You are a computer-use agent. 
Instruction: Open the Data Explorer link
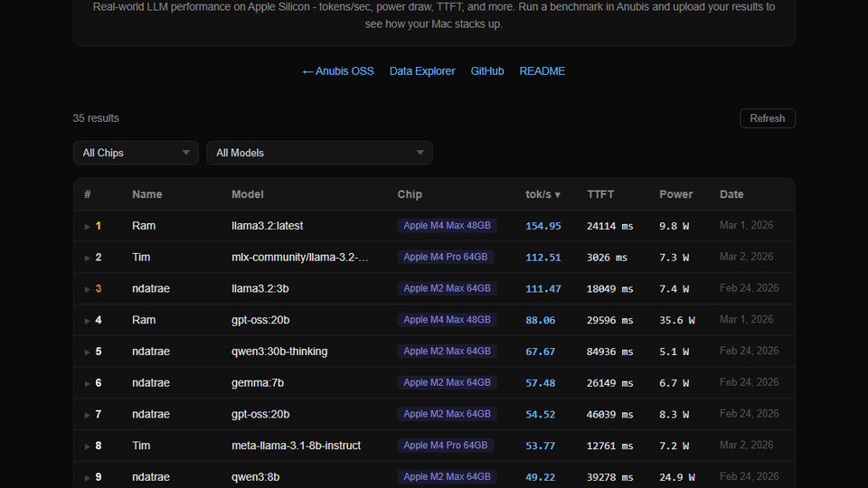pos(422,71)
